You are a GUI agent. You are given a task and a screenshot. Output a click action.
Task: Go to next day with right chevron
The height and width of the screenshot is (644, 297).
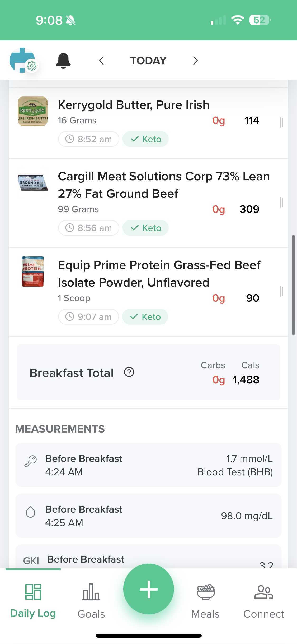195,61
